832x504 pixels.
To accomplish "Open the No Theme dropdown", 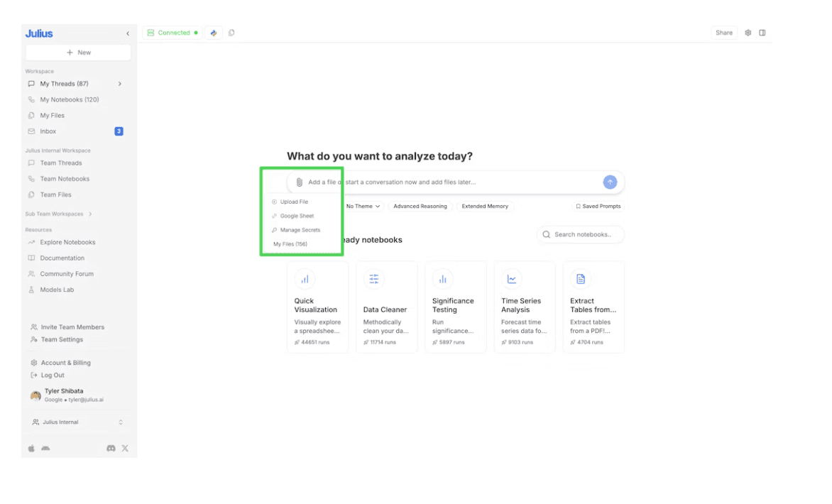I will click(362, 206).
